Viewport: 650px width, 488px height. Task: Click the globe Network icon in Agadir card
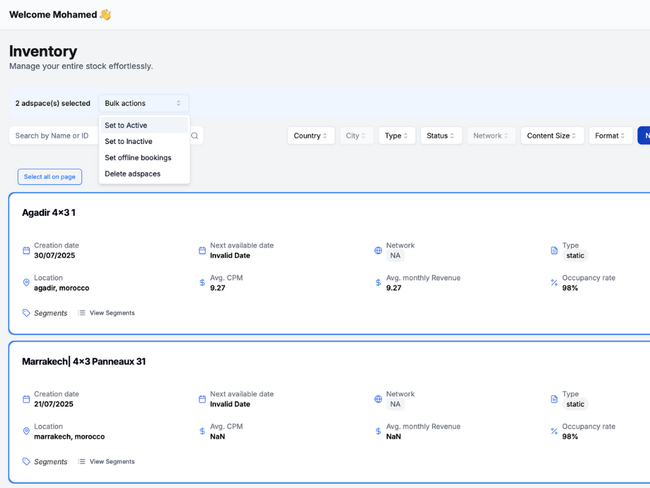coord(378,251)
